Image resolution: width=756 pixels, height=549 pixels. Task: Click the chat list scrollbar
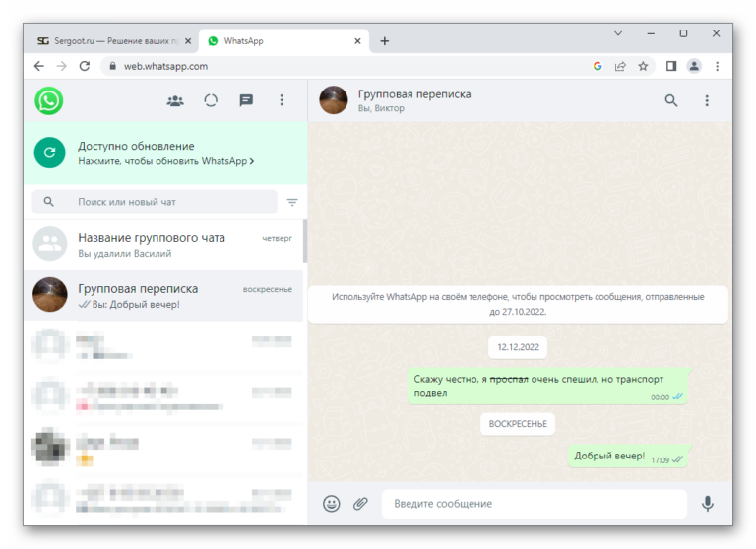coord(305,241)
